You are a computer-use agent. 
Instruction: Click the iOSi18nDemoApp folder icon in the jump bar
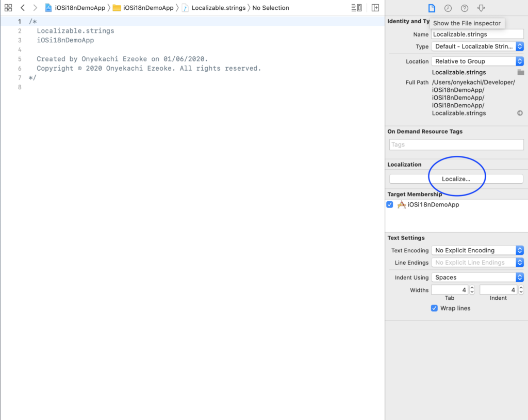click(117, 8)
